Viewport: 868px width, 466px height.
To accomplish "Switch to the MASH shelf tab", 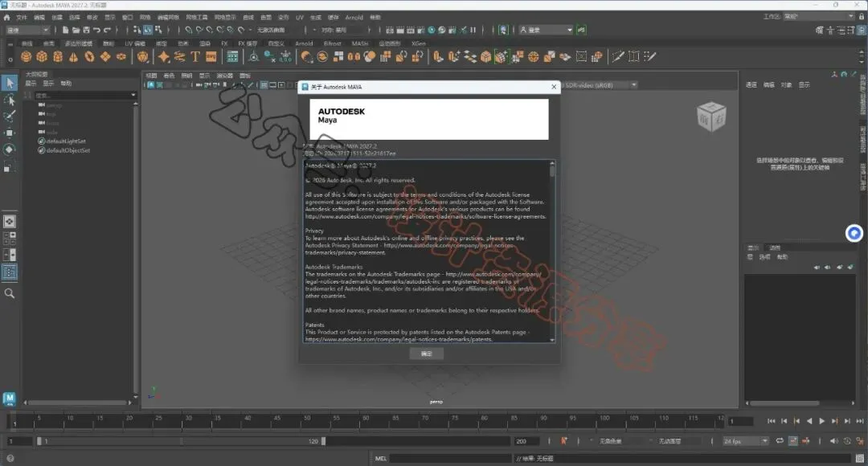I will 360,43.
